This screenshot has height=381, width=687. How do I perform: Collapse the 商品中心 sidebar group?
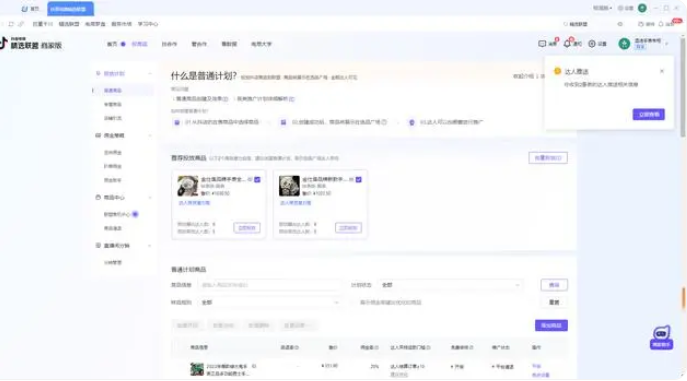point(150,198)
